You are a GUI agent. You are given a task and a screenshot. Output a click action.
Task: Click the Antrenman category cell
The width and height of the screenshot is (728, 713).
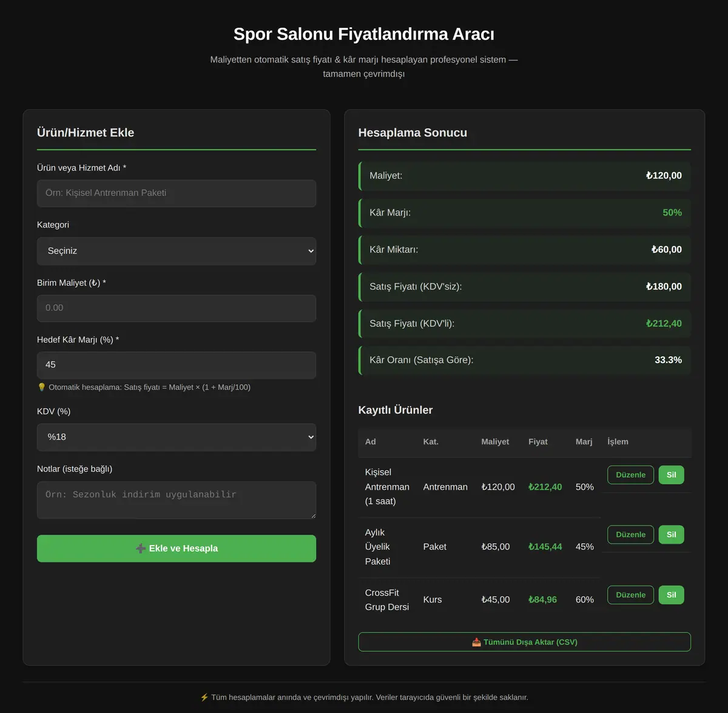445,487
